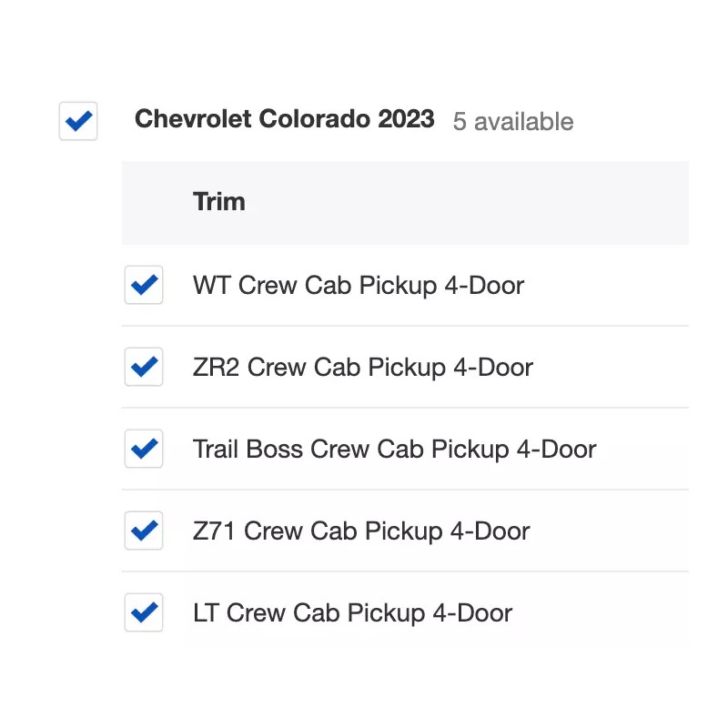Click the Trim column header

219,202
